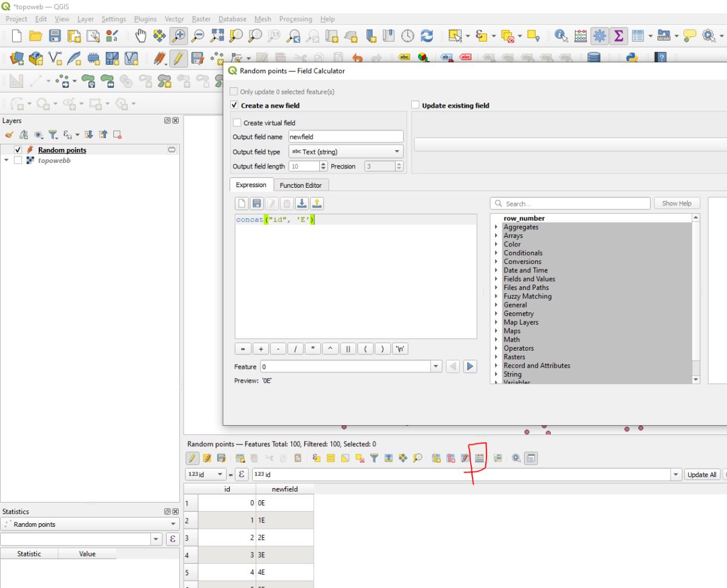Activate the Zoom Out tool
Image resolution: width=727 pixels, height=588 pixels.
(198, 36)
